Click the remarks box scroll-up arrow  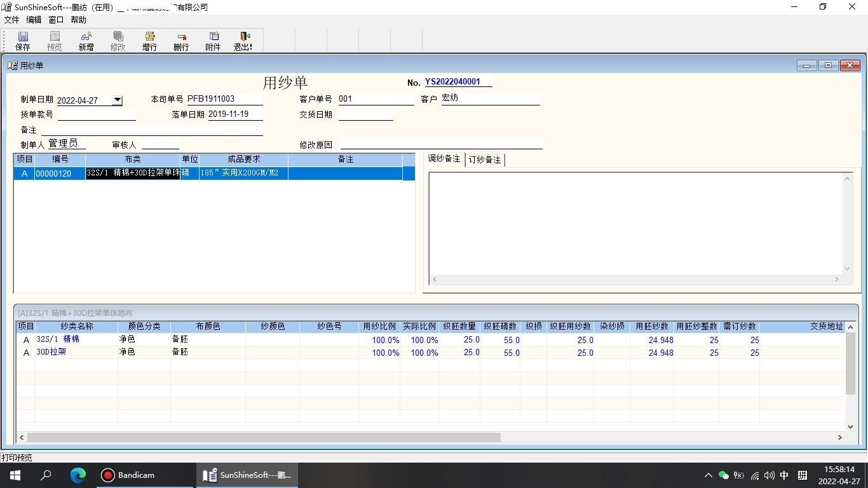point(847,179)
